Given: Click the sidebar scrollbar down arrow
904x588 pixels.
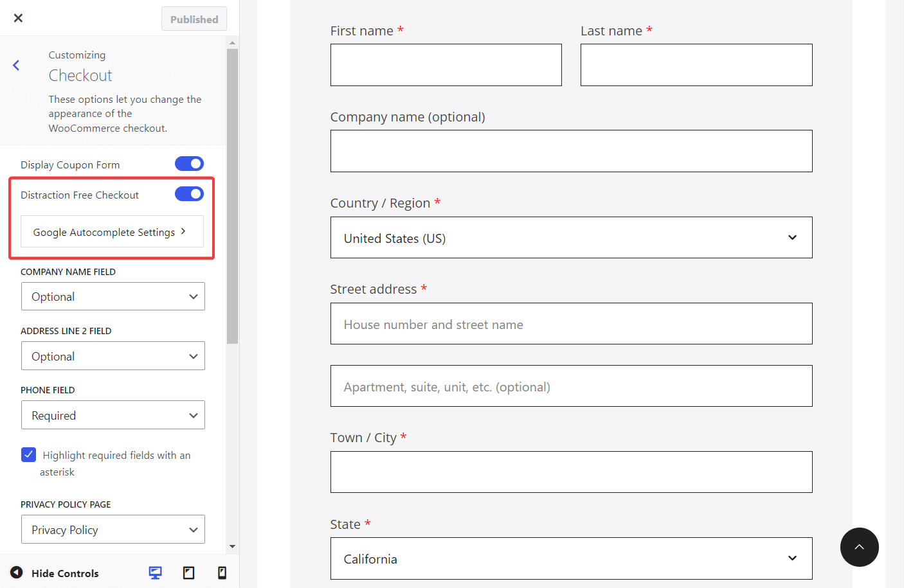Looking at the screenshot, I should [x=232, y=546].
